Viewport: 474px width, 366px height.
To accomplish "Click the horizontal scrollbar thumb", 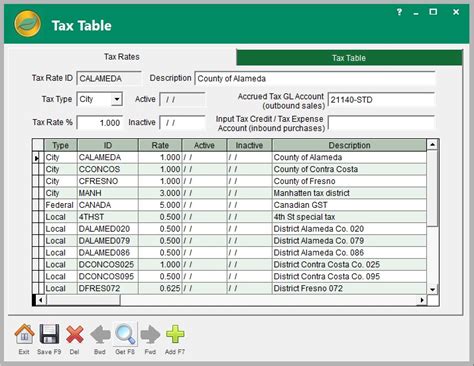I will coord(83,300).
